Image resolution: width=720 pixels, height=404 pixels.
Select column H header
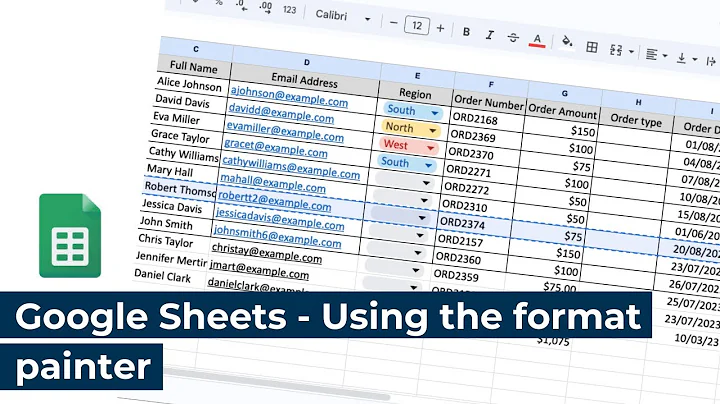(x=638, y=102)
